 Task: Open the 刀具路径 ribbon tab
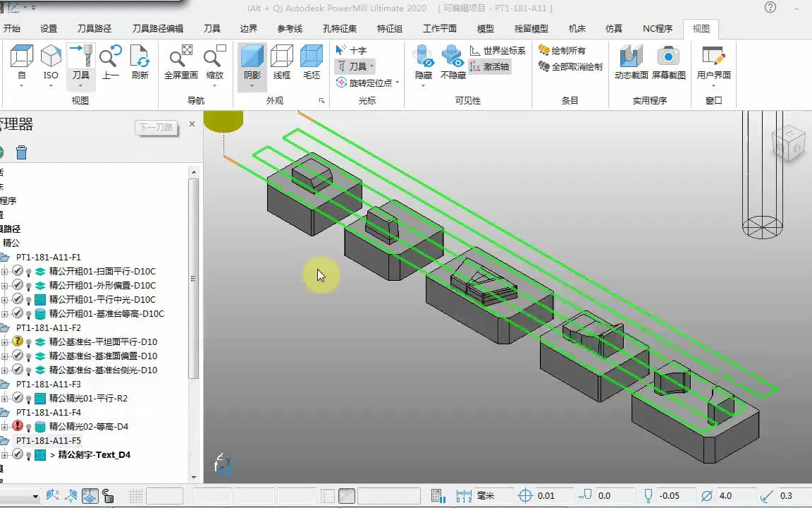(x=94, y=28)
